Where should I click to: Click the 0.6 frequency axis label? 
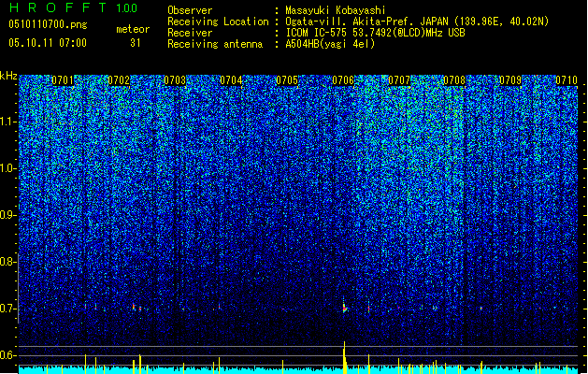(7, 355)
